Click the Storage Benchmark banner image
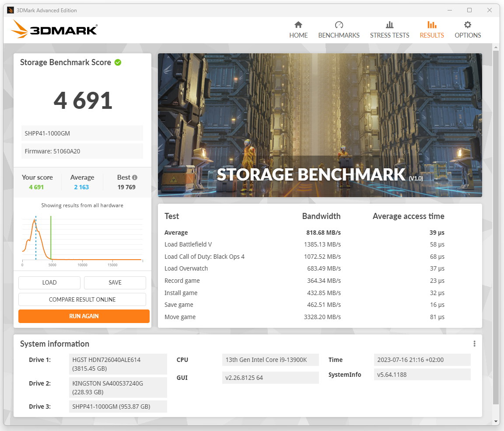 [320, 125]
